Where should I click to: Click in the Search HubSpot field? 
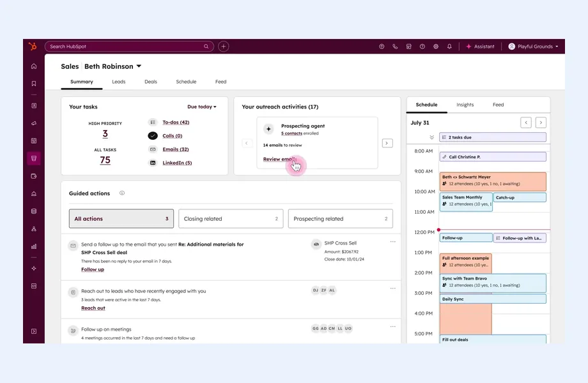click(x=129, y=47)
